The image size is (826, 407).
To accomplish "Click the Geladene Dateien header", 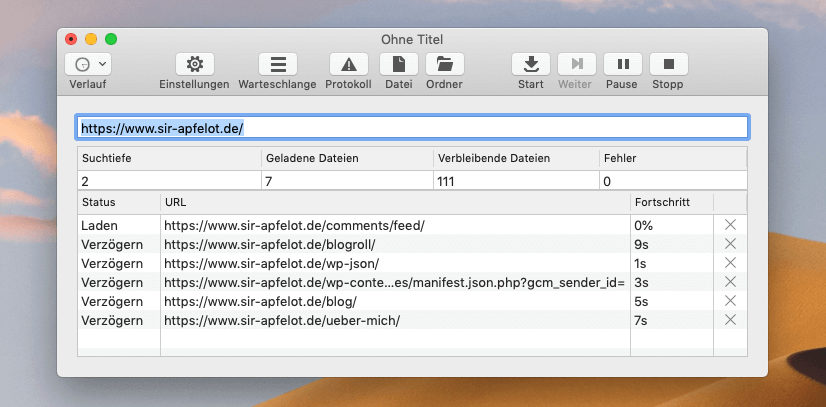I will pos(348,158).
